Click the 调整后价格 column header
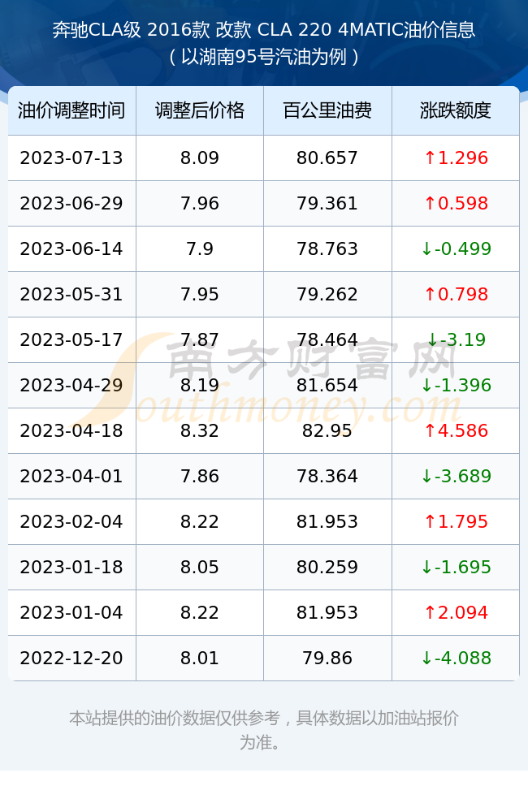This screenshot has height=812, width=528. tap(200, 110)
